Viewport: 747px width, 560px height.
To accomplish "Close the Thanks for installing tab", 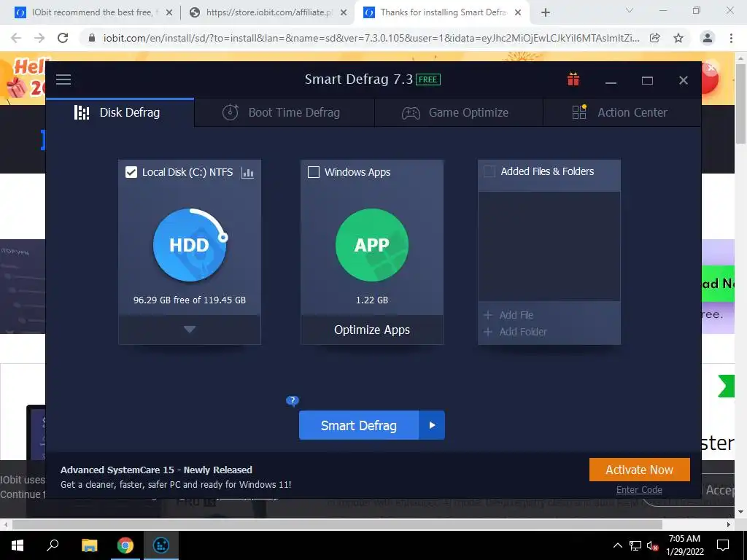I will 518,12.
